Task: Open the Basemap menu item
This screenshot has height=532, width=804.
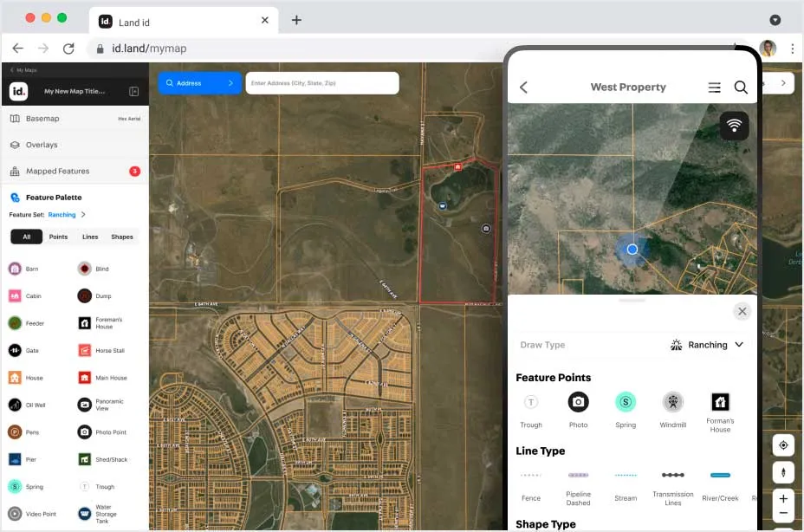Action: [75, 119]
